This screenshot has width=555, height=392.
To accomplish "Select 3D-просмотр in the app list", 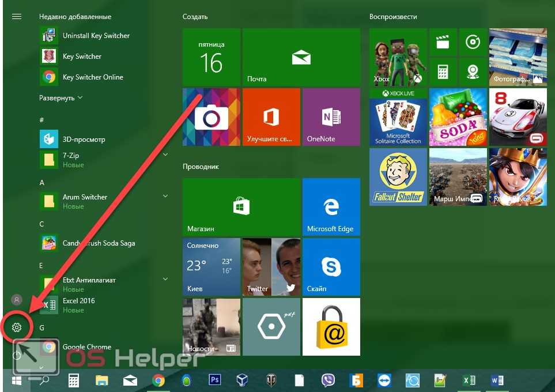I will click(84, 140).
